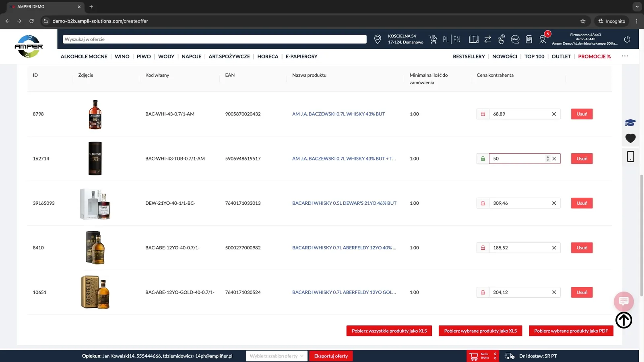Toggle the green price lock for 162714
The width and height of the screenshot is (644, 362).
tap(483, 159)
